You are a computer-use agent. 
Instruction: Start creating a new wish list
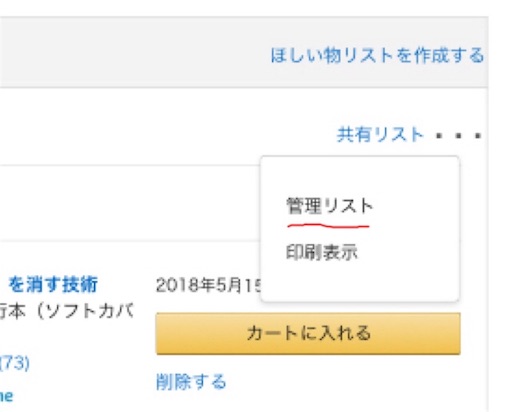[377, 55]
